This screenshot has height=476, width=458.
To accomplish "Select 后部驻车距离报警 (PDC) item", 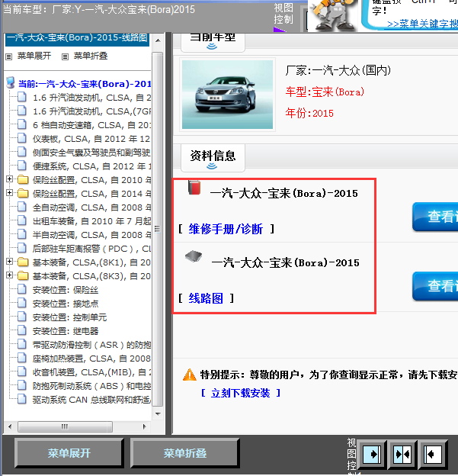I will (x=91, y=249).
